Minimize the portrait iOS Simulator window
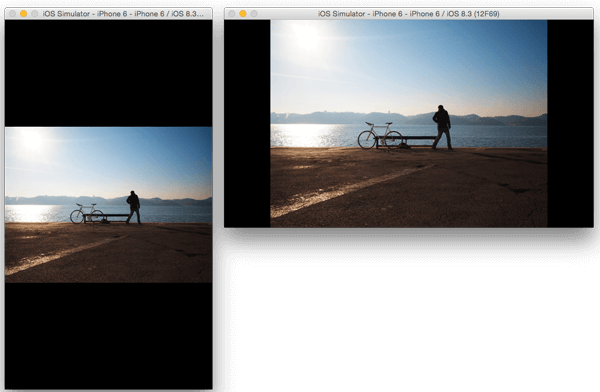Screen dimensions: 600x392 23,14
